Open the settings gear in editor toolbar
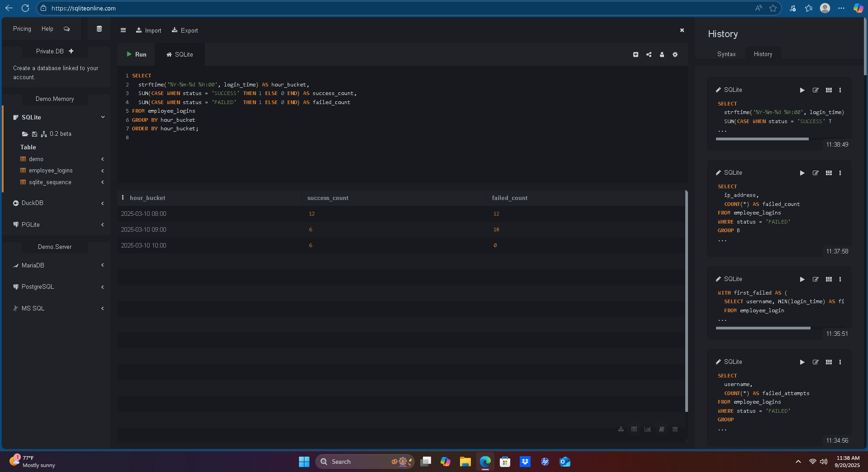Screen dimensions: 868x472 675,54
